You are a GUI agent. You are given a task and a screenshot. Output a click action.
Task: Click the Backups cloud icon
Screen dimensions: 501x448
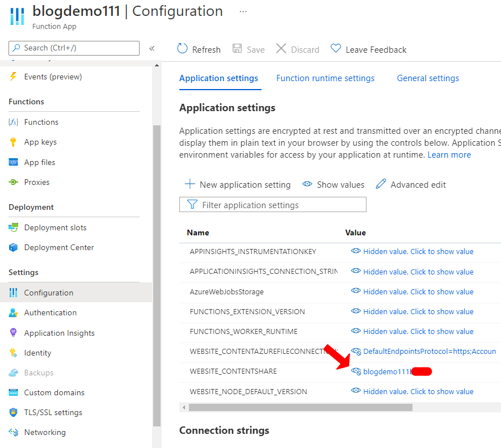coord(13,373)
